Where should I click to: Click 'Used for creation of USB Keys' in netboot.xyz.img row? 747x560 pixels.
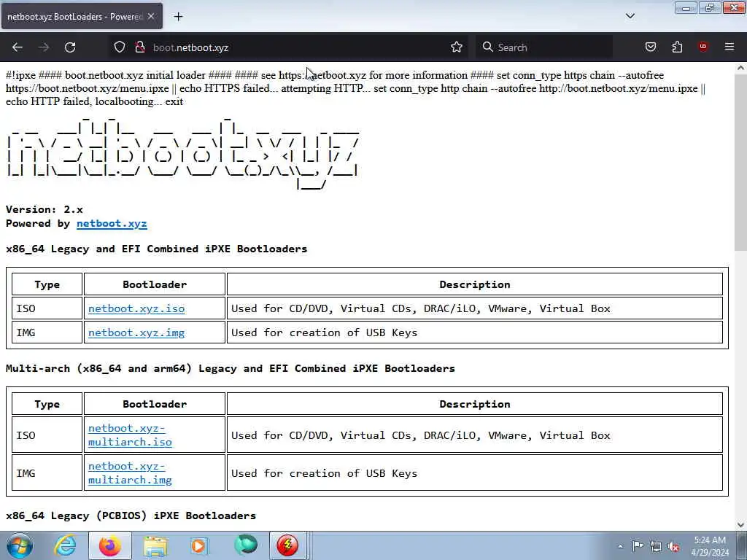[x=324, y=332]
